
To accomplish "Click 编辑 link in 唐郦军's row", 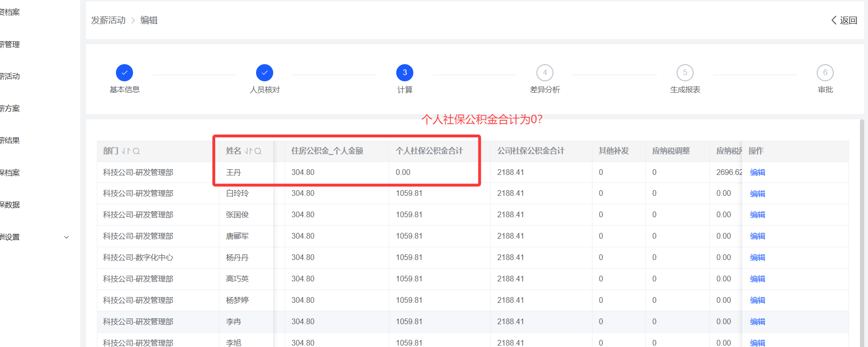I will (757, 236).
